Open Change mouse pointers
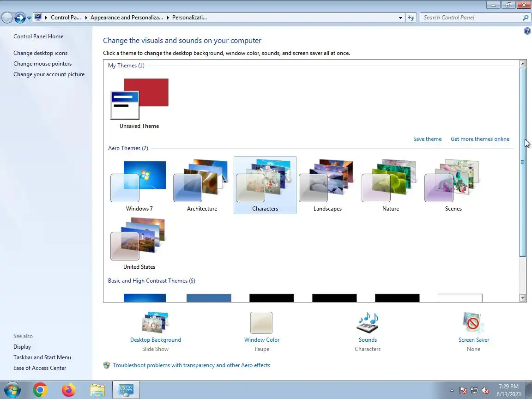 [42, 63]
